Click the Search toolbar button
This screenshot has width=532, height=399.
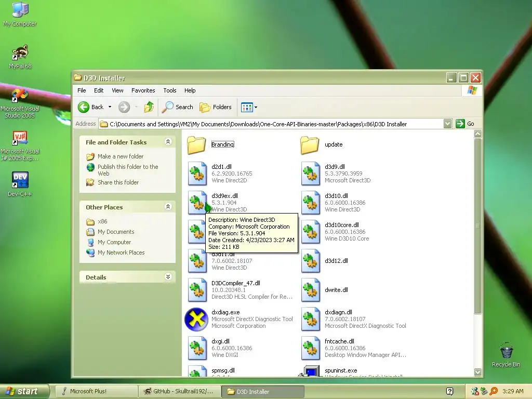178,107
